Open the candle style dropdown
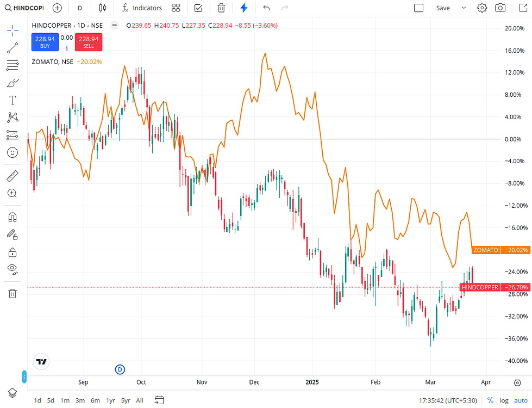The height and width of the screenshot is (408, 532). pos(102,8)
